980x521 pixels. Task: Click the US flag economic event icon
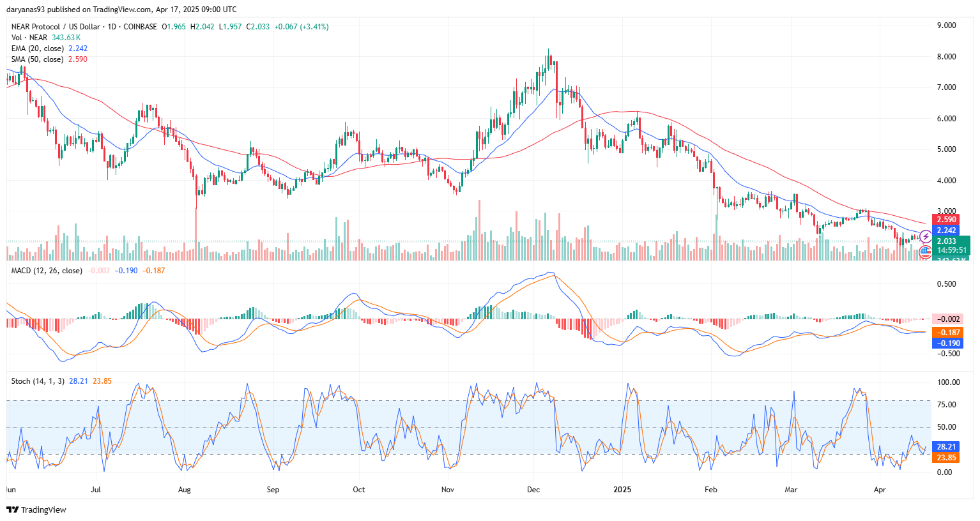(925, 252)
